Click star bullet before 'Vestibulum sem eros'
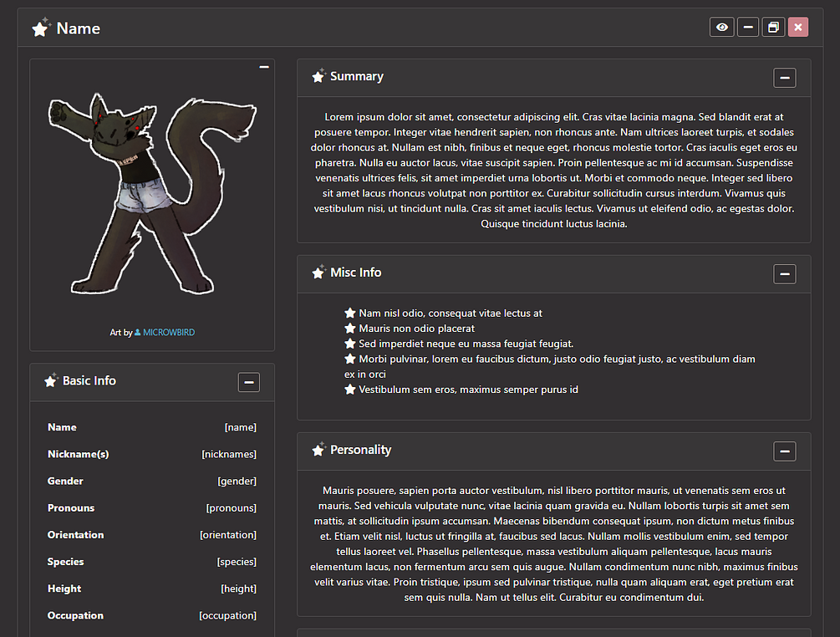The height and width of the screenshot is (637, 840). [x=350, y=389]
